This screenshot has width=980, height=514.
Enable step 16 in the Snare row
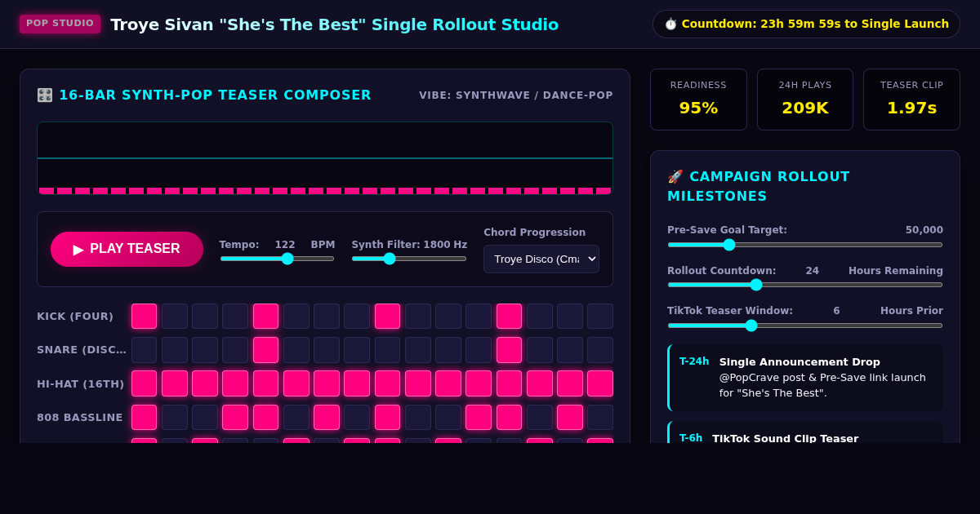tap(600, 350)
